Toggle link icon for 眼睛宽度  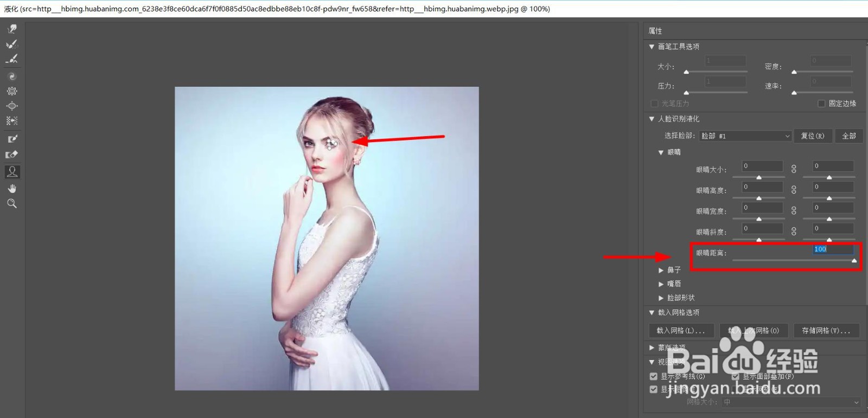[x=794, y=210]
